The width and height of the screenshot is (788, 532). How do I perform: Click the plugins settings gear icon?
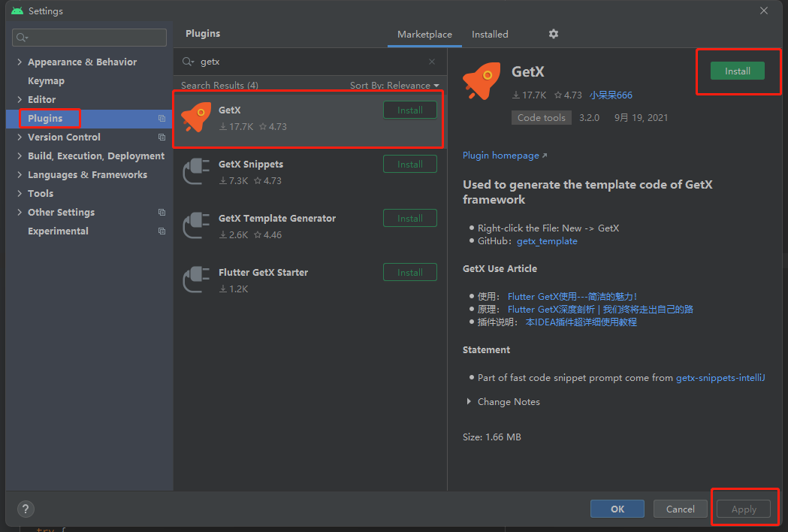coord(554,34)
